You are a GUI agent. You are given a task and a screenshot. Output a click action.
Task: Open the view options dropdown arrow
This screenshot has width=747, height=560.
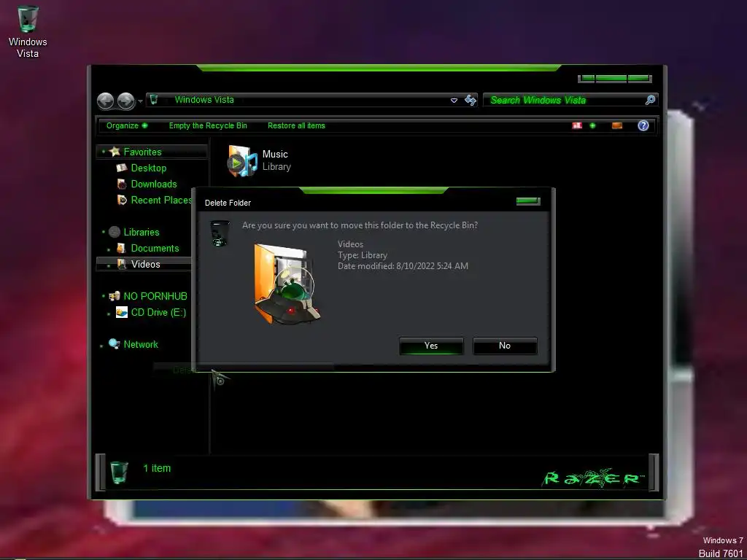pyautogui.click(x=592, y=125)
